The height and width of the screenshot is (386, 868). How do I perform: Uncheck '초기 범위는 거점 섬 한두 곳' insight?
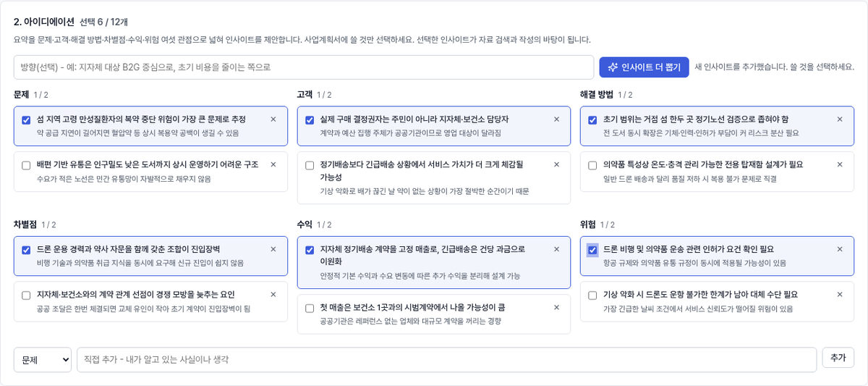tap(592, 120)
